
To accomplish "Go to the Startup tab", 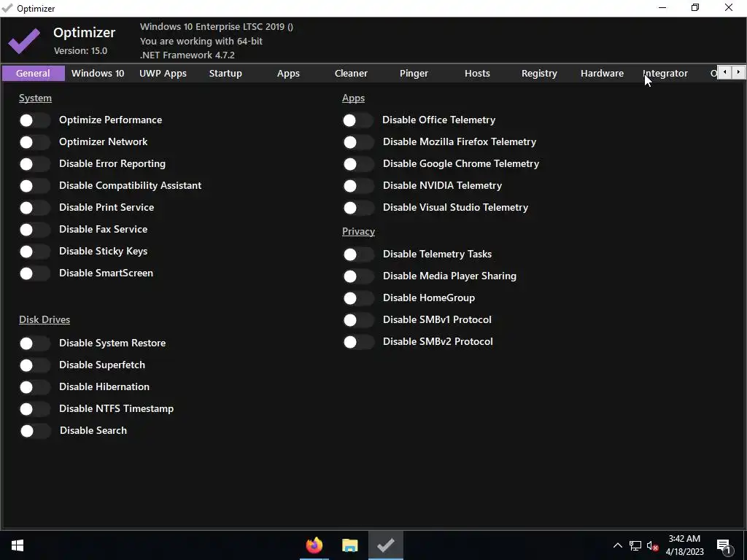I will tap(225, 74).
